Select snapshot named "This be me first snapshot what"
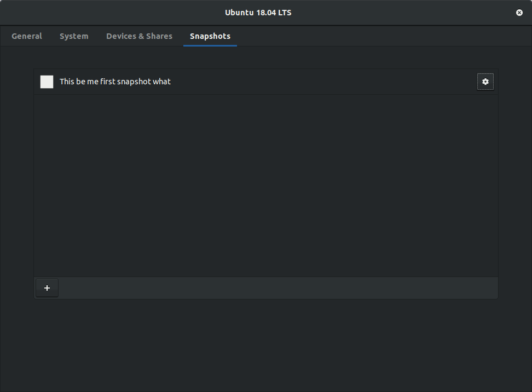 [115, 82]
